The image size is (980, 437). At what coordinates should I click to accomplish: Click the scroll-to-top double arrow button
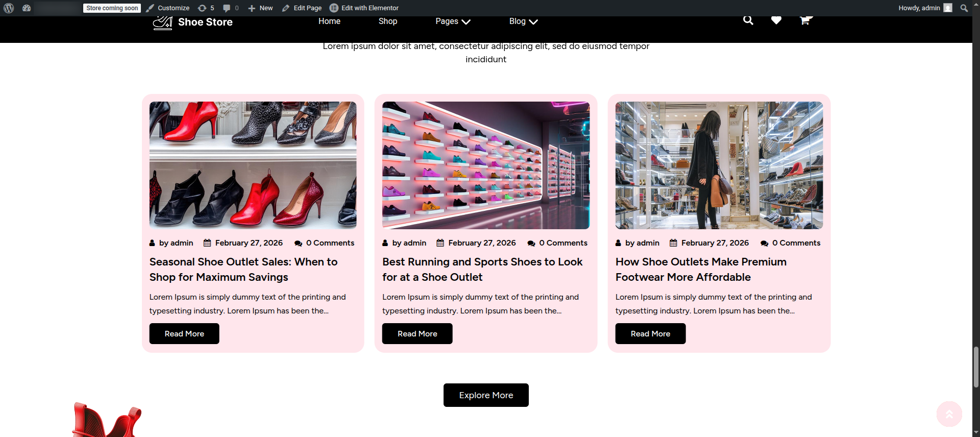(949, 414)
